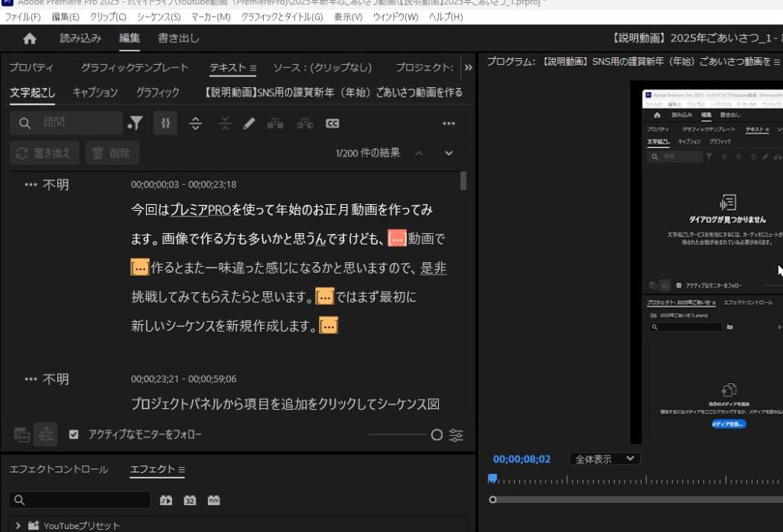Screen dimensions: 783x532
Task: Click the blue 00;00;08;02 program timecode
Action: 521,459
